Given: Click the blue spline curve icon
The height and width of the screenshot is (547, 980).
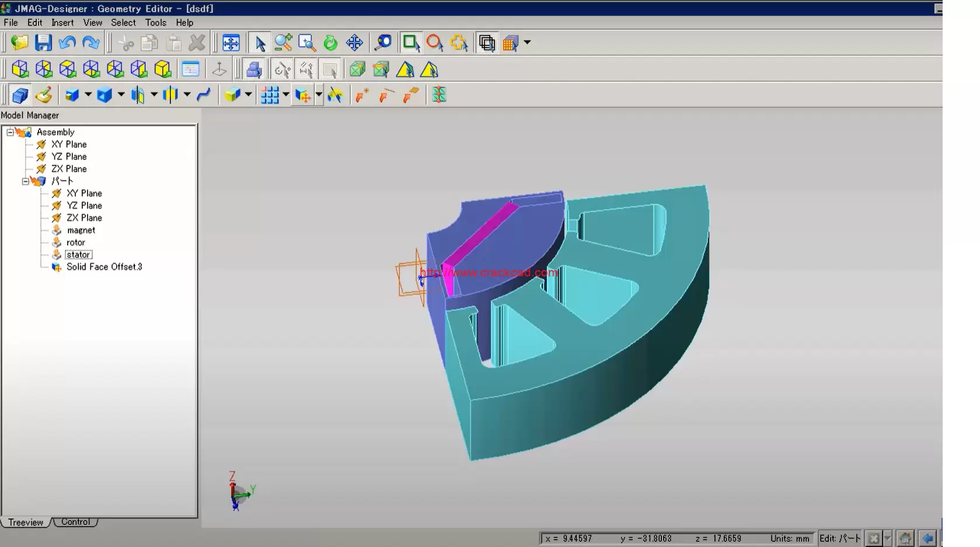Looking at the screenshot, I should pos(204,95).
